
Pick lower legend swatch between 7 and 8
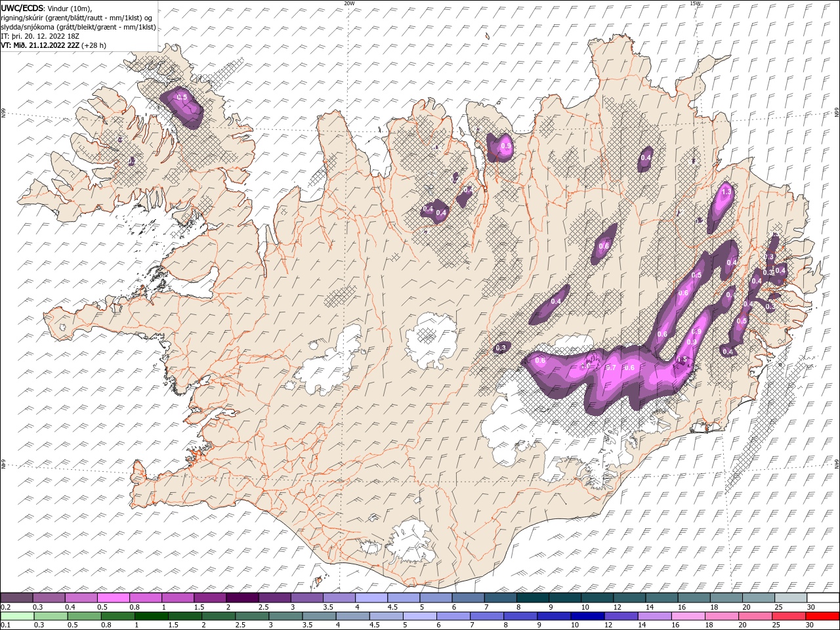(x=486, y=616)
